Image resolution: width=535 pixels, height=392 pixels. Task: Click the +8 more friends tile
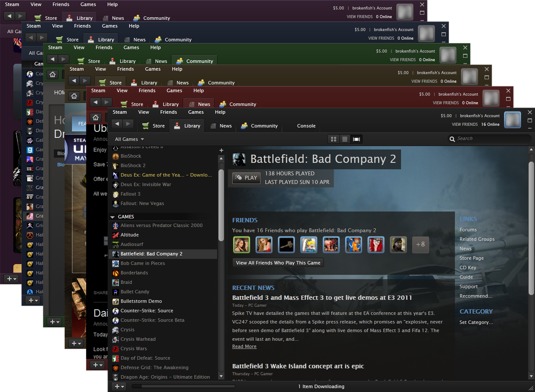tap(420, 245)
